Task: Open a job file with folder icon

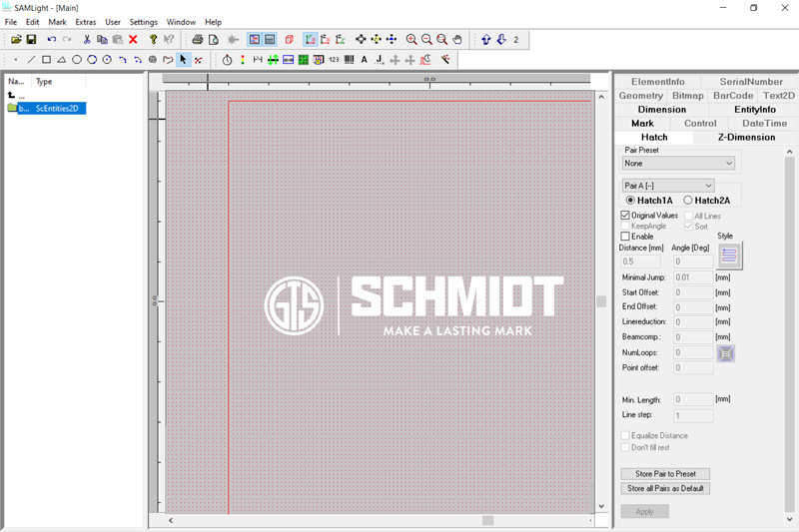Action: [16, 39]
